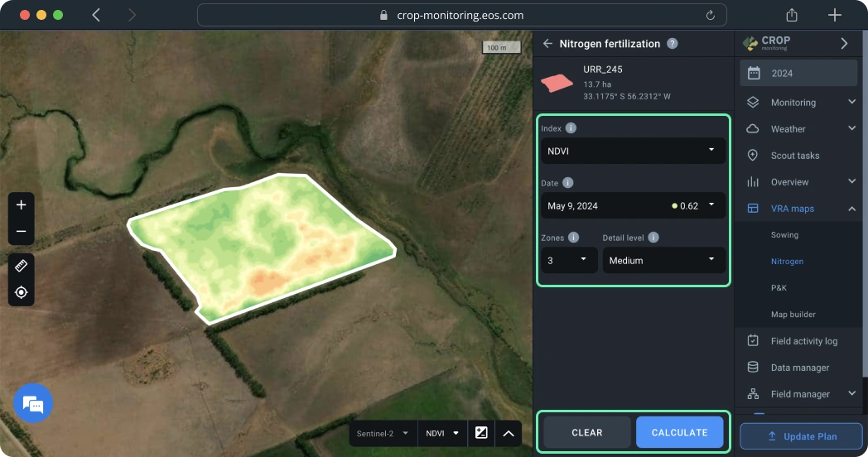Open the Detail level Medium dropdown
Image resolution: width=868 pixels, height=457 pixels.
663,260
